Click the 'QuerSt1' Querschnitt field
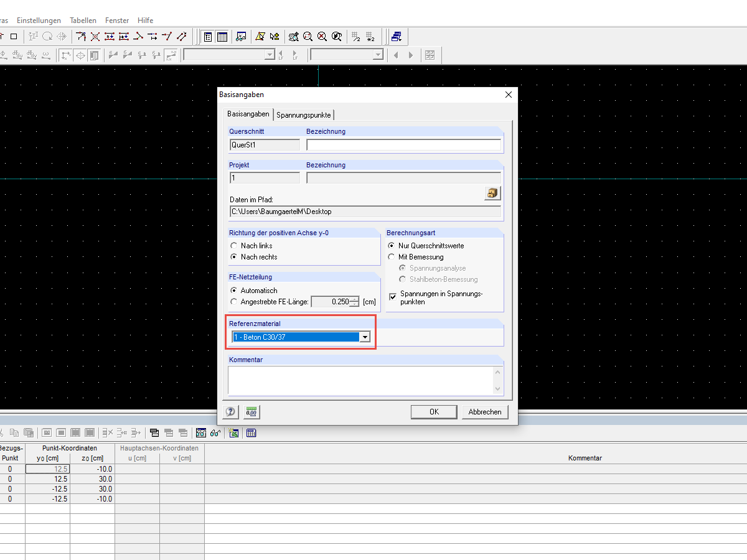 [x=265, y=145]
